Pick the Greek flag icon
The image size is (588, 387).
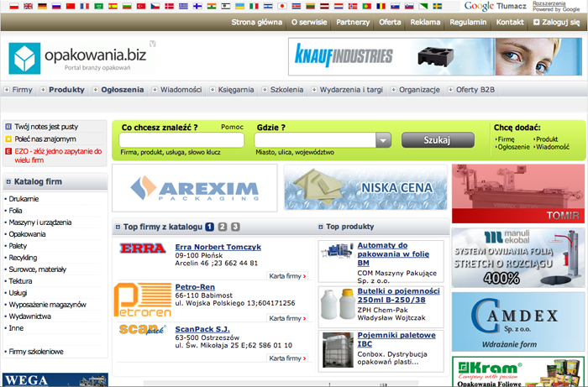coord(183,6)
